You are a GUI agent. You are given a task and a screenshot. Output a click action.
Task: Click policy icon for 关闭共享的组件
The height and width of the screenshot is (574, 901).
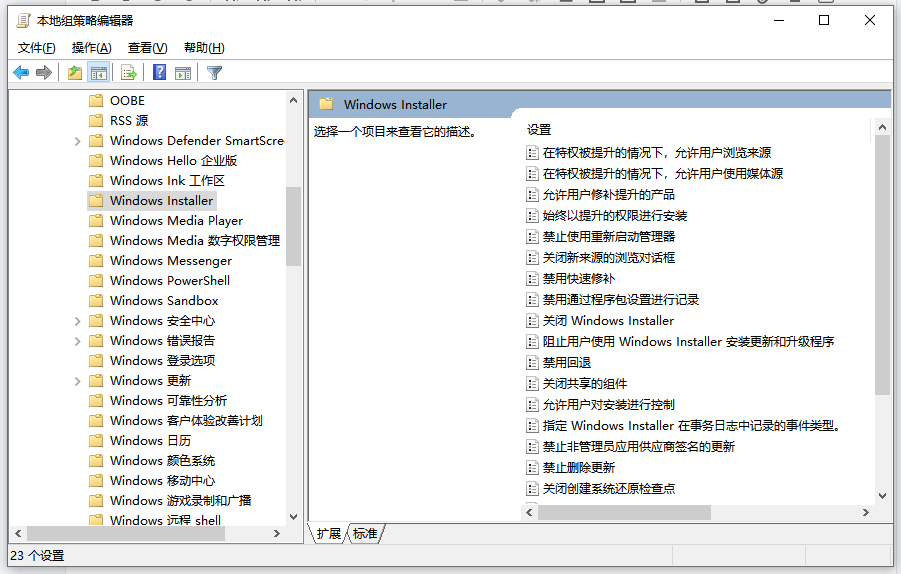(x=532, y=384)
